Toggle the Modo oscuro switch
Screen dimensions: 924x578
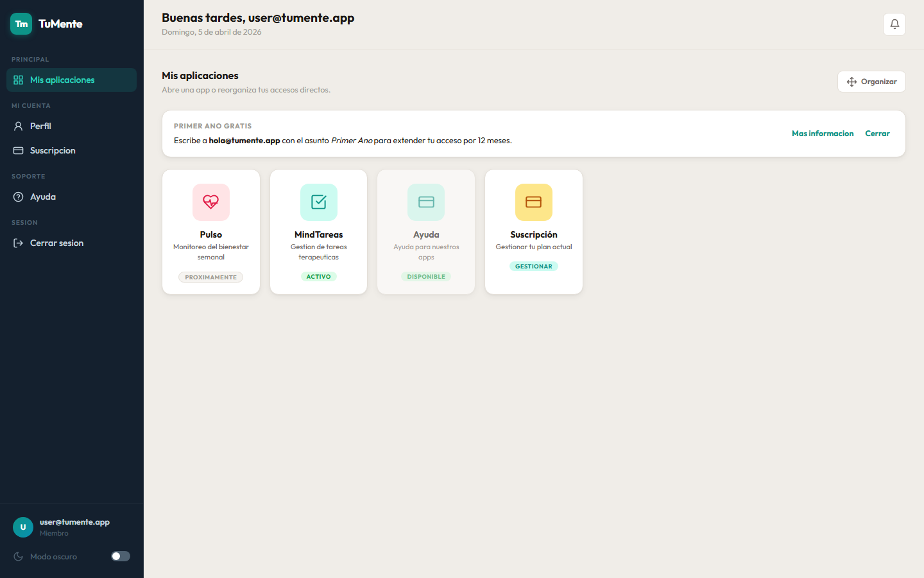121,557
